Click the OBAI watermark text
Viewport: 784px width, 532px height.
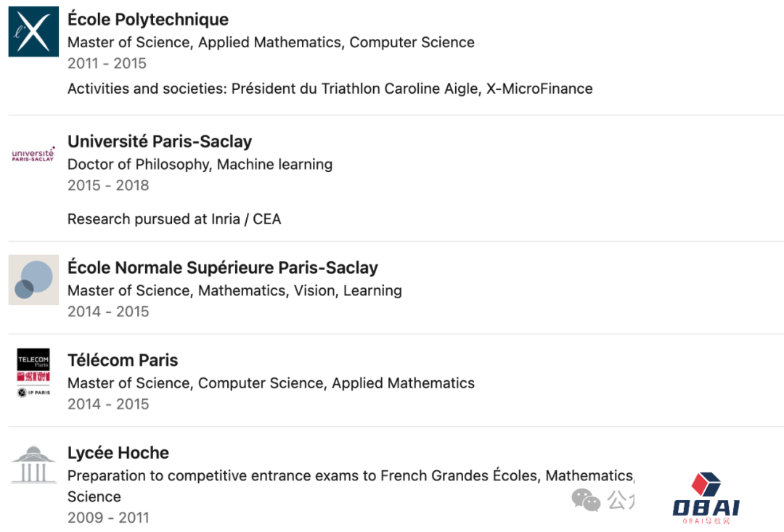(705, 508)
